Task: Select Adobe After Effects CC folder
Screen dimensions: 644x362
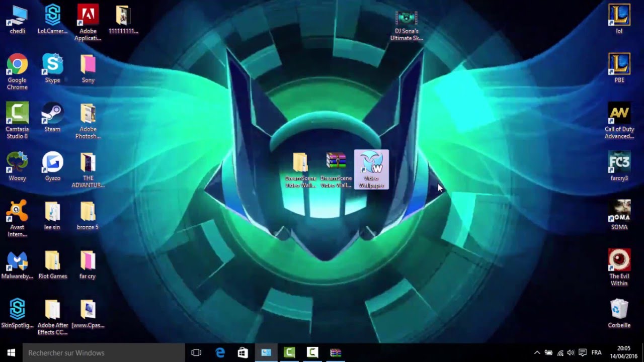Action: click(52, 317)
